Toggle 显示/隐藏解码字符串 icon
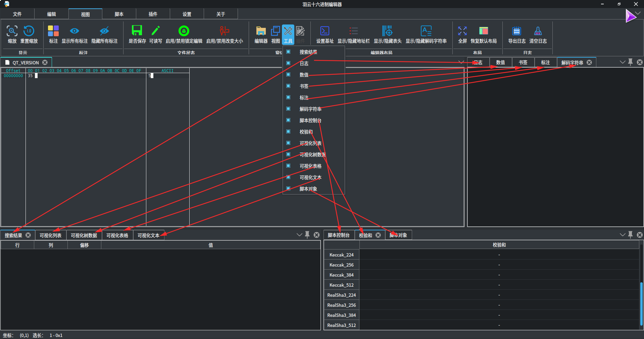 pos(426,31)
